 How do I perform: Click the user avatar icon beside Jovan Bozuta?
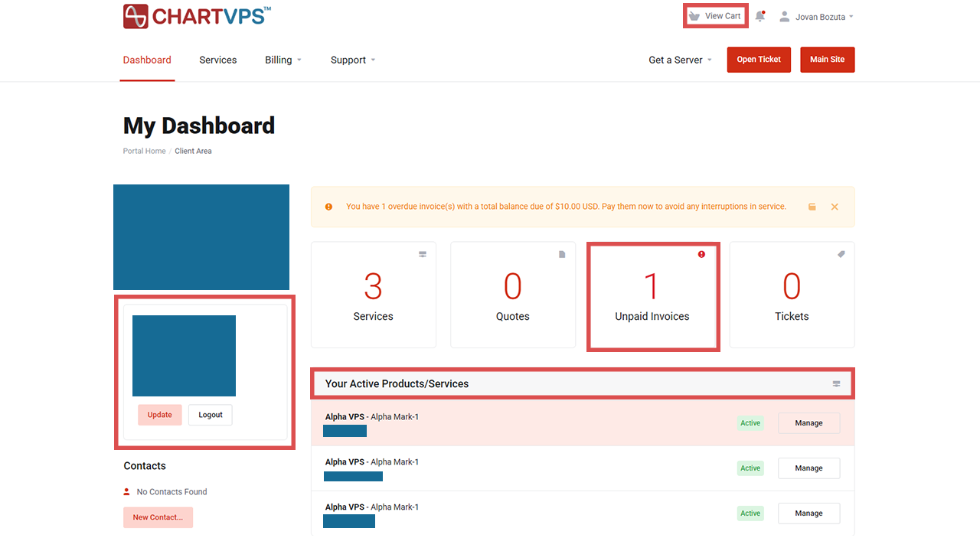coord(784,16)
